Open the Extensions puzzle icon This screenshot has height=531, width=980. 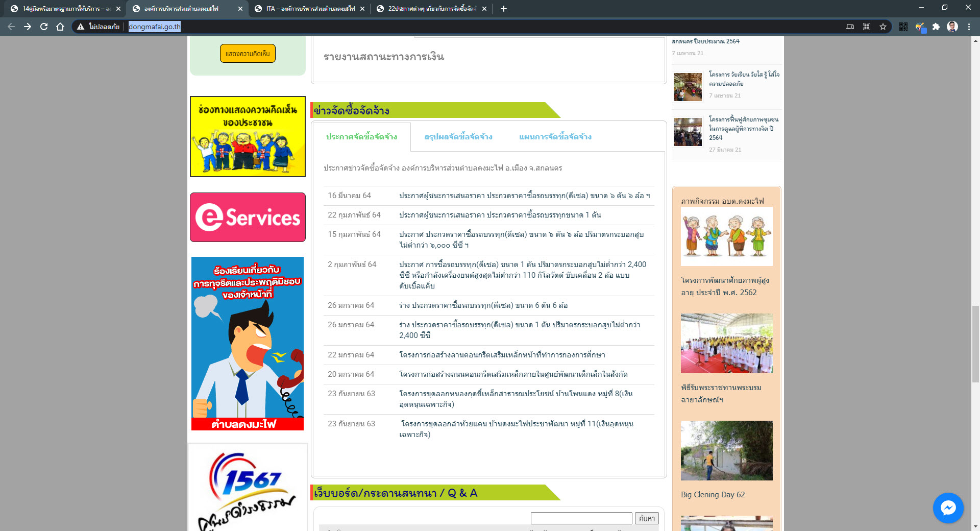[936, 27]
